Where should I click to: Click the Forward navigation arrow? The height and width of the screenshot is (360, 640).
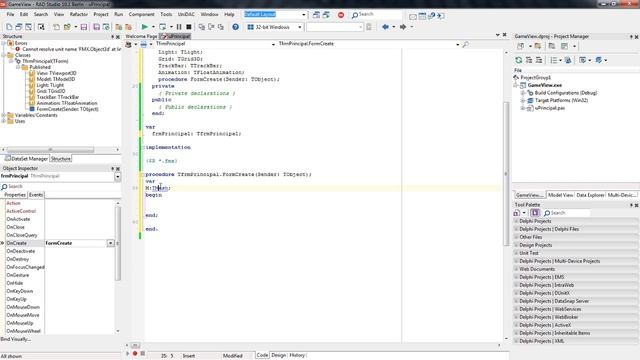pyautogui.click(x=403, y=27)
